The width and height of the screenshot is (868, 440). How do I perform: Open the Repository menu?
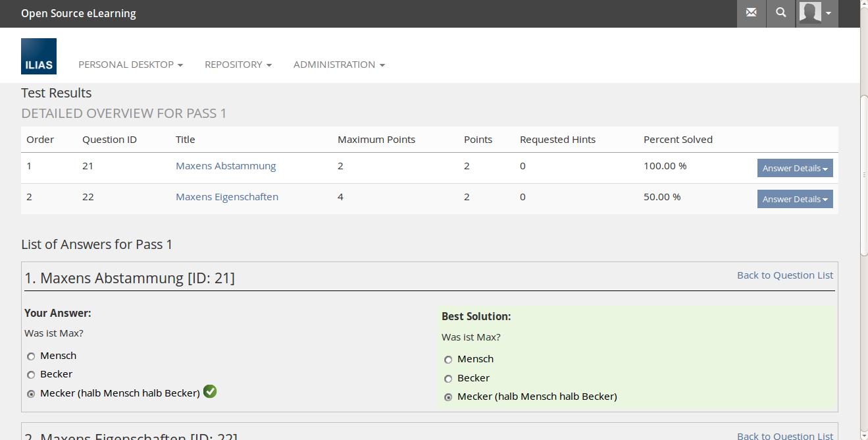coord(238,65)
